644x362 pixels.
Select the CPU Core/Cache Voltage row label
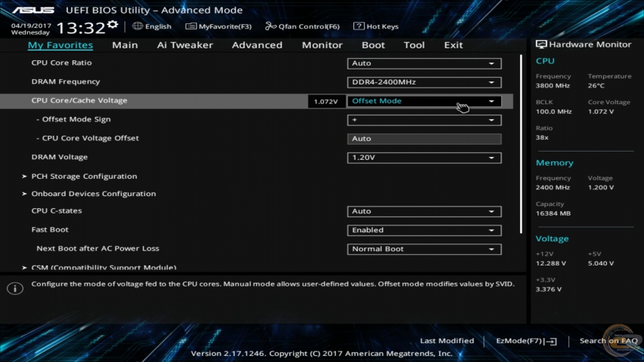click(x=79, y=100)
